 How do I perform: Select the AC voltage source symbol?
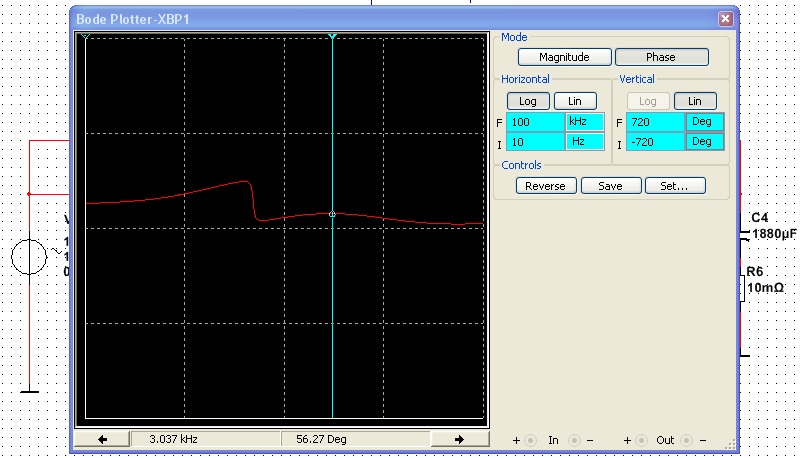pos(29,257)
